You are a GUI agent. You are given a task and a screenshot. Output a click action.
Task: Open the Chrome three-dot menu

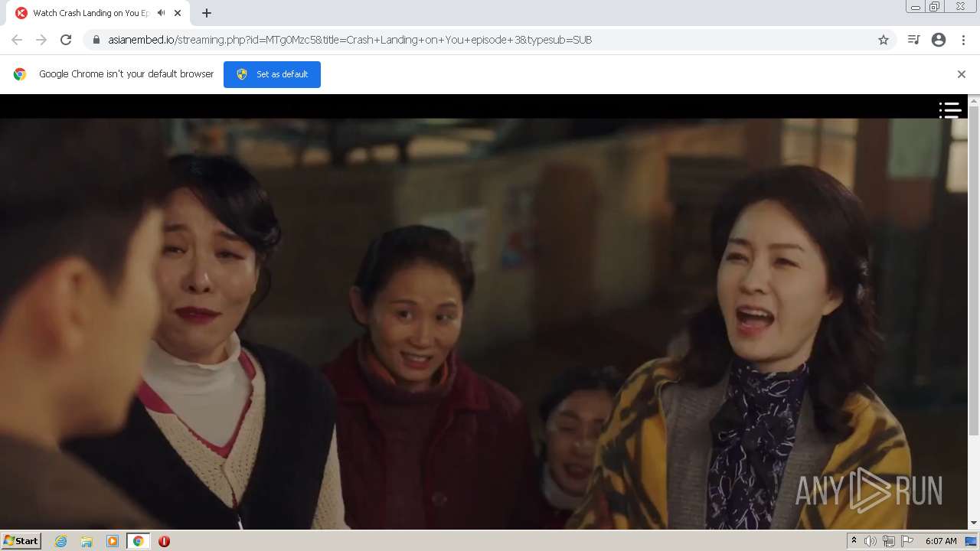click(963, 40)
